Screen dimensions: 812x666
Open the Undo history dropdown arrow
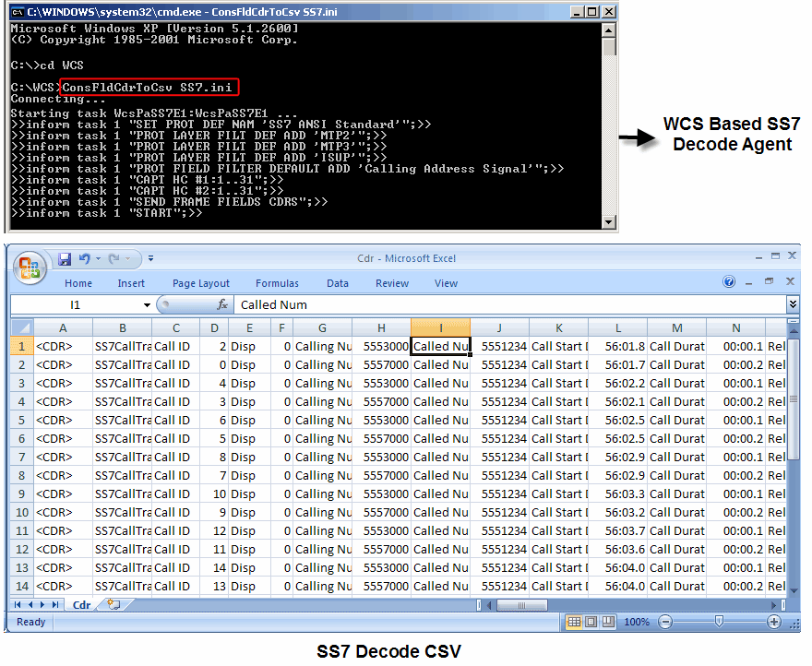coord(98,258)
